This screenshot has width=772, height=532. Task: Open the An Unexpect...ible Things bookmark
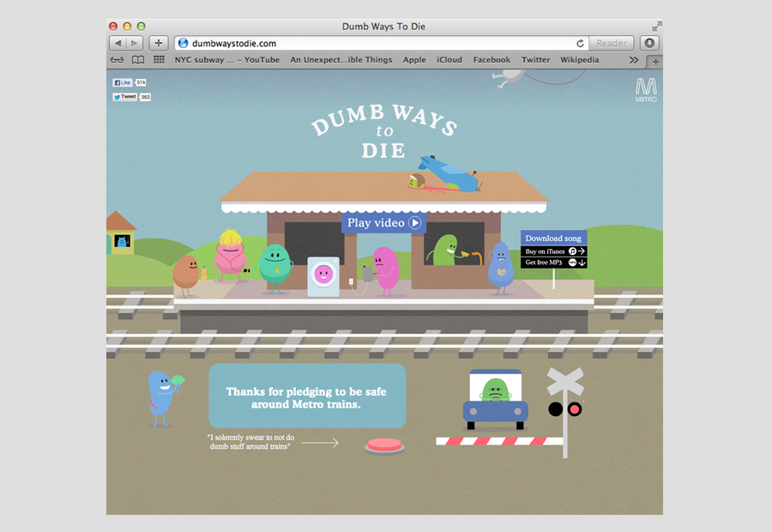coord(341,59)
